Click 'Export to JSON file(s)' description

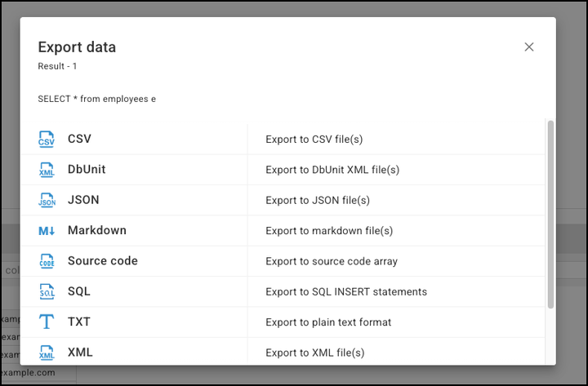tap(318, 201)
